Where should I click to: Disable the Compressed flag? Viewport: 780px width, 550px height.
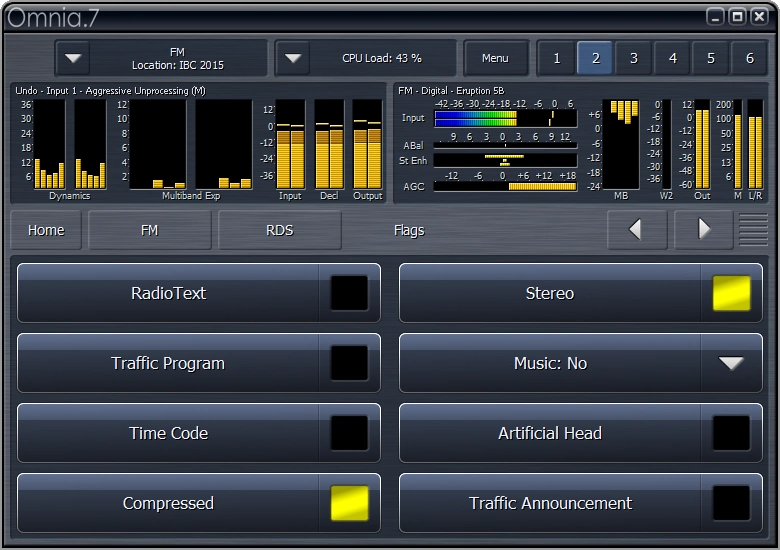pyautogui.click(x=199, y=503)
